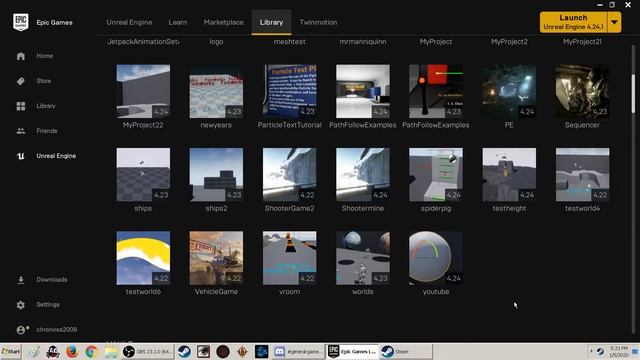640x360 pixels.
Task: Open the MyProject22 project thumbnail
Action: point(143,91)
